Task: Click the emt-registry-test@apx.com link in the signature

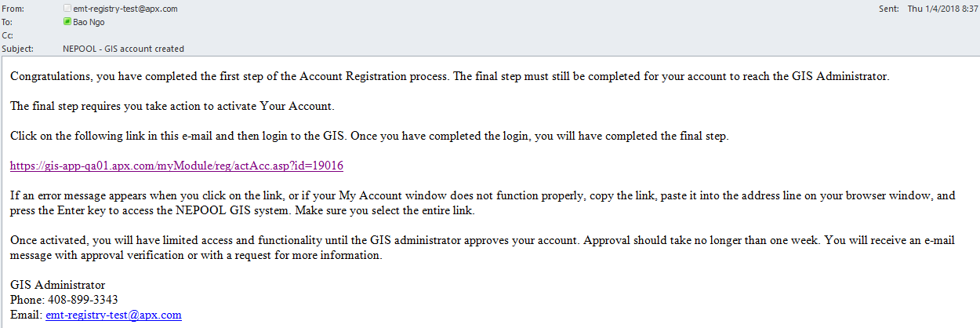Action: 114,315
